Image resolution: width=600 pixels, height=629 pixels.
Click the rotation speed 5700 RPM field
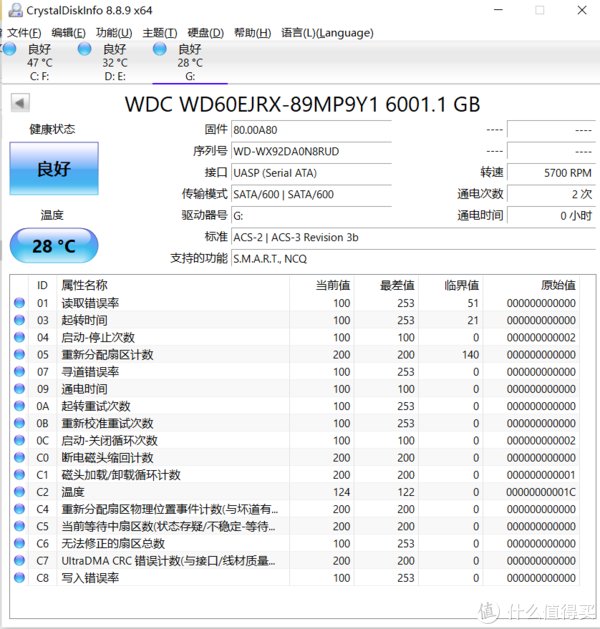[x=551, y=173]
